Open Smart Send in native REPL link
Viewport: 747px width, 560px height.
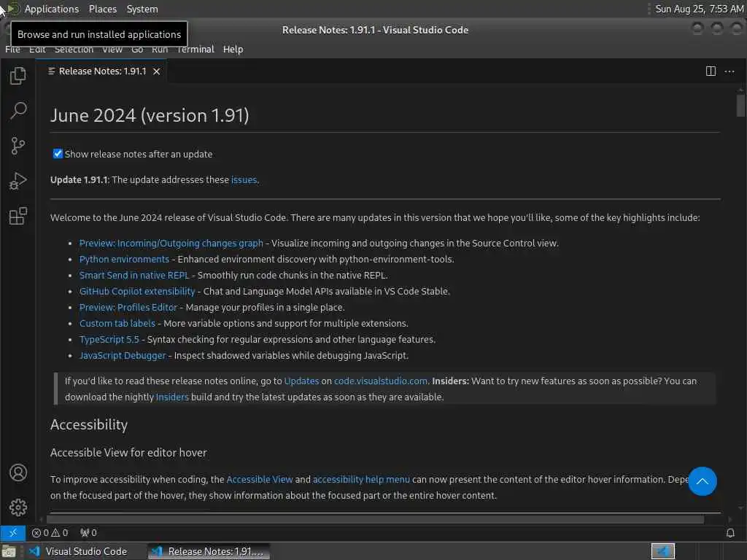click(134, 275)
